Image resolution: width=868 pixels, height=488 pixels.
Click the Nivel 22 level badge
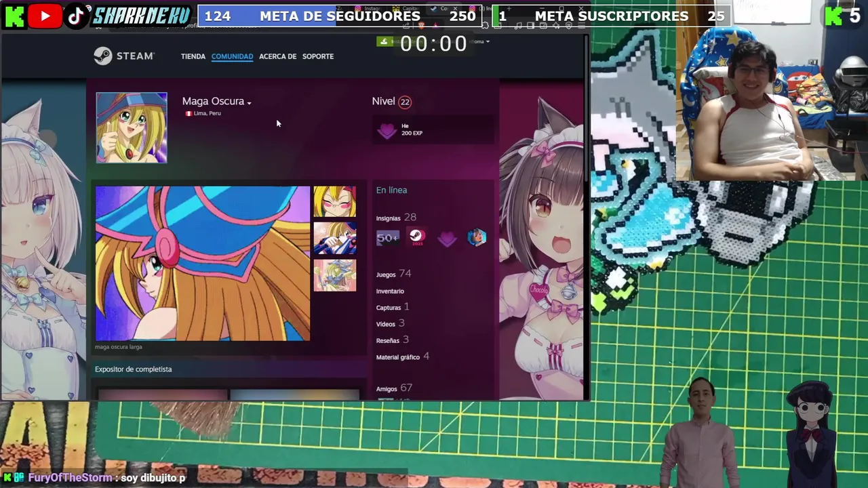pos(405,102)
